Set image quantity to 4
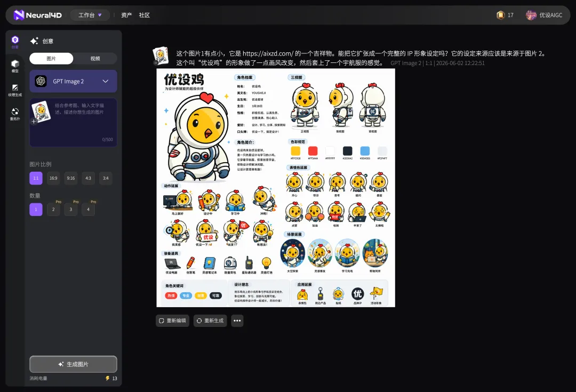576x392 pixels. pos(88,210)
